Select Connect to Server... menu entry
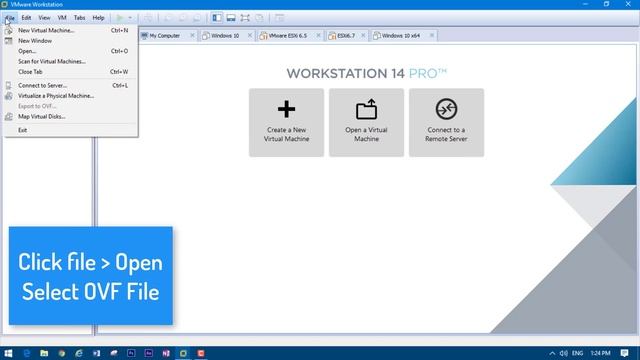Image resolution: width=640 pixels, height=360 pixels. pyautogui.click(x=71, y=85)
